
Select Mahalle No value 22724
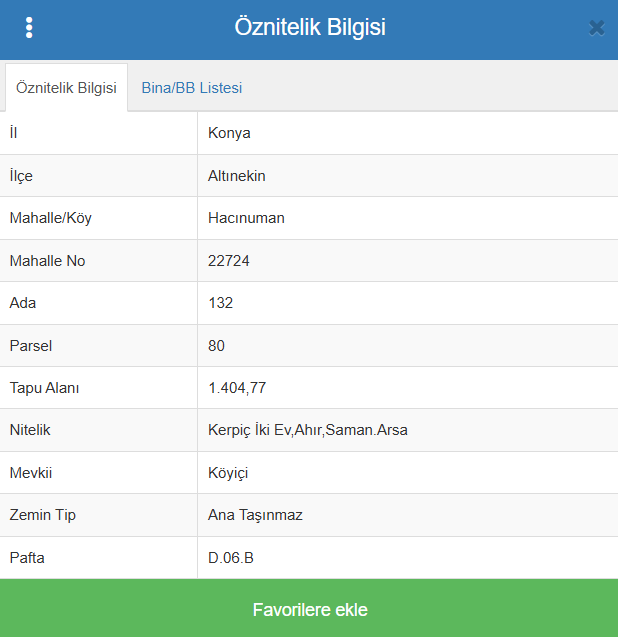[x=229, y=261]
